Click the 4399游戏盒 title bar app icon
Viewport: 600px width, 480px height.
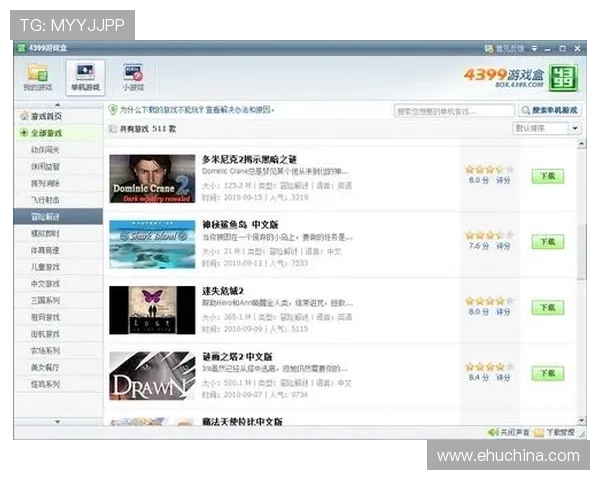pyautogui.click(x=21, y=48)
